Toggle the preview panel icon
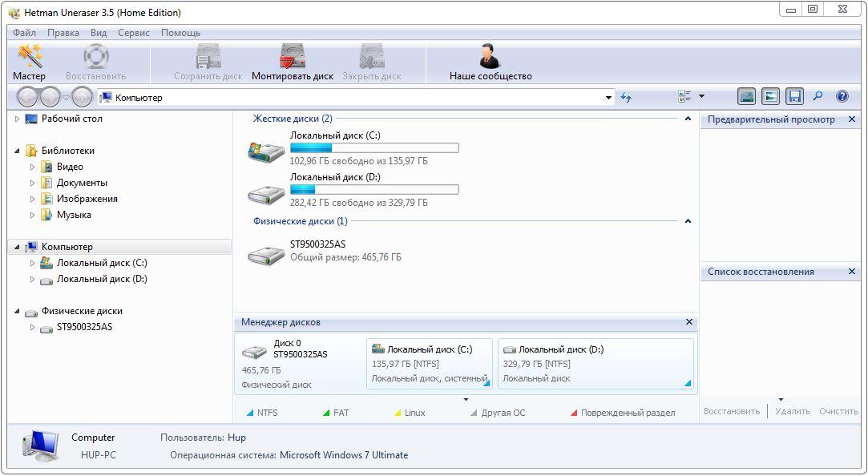868x476 pixels. point(770,96)
